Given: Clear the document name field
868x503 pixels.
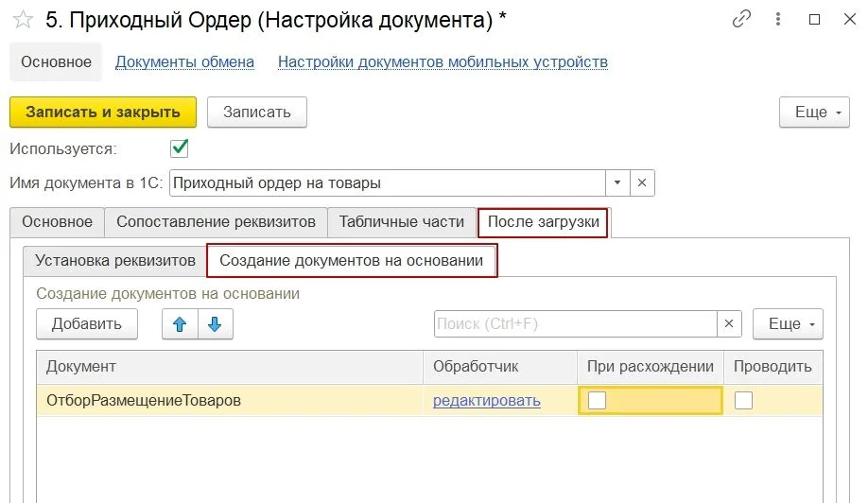Looking at the screenshot, I should pos(641,182).
